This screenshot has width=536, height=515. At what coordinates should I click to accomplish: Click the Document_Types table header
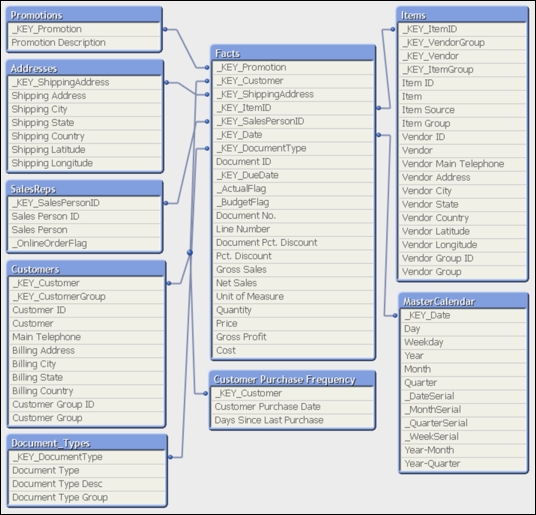pos(87,443)
